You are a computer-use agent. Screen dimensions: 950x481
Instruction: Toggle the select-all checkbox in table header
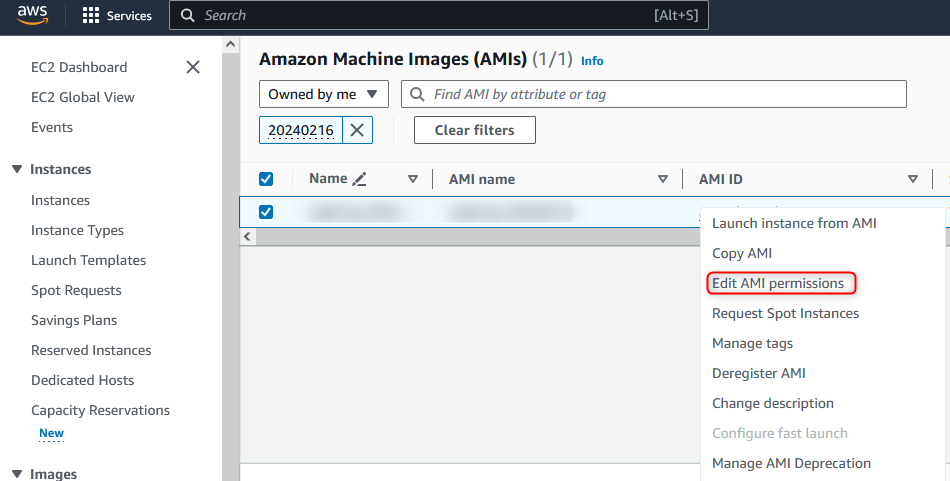point(265,179)
